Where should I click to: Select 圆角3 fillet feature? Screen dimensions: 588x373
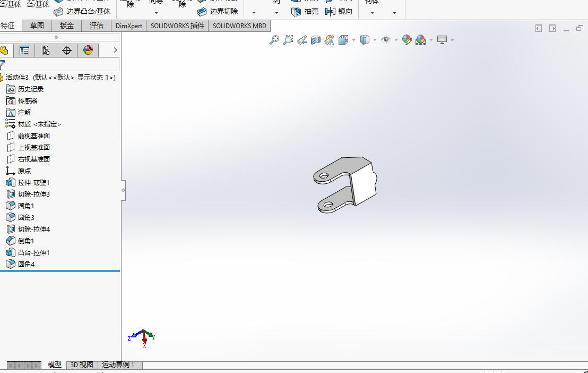click(x=20, y=217)
